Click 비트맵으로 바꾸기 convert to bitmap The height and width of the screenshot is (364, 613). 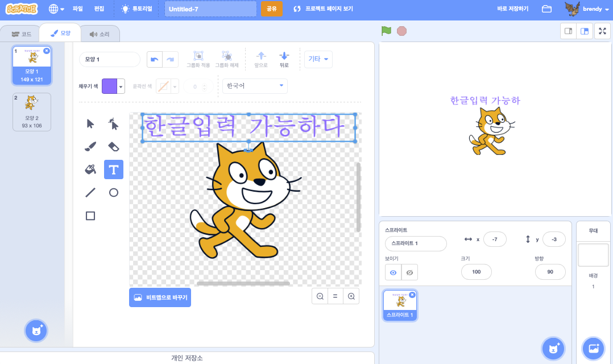(x=160, y=297)
